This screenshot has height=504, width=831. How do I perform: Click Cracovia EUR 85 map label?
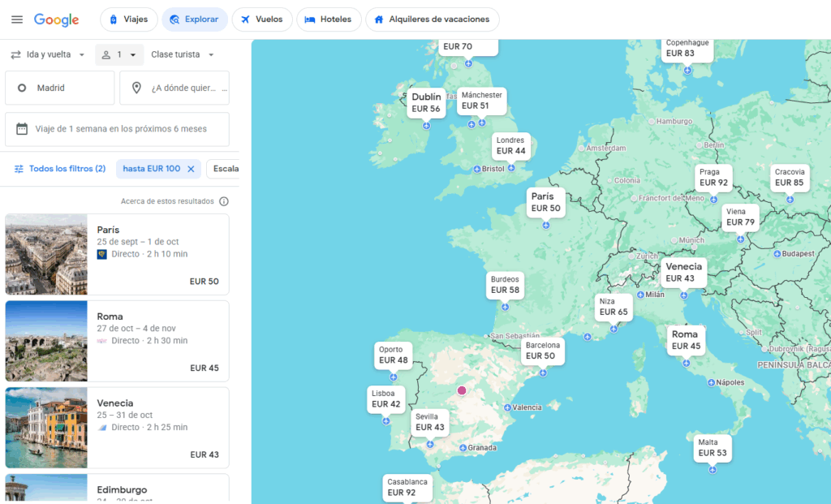tap(790, 178)
